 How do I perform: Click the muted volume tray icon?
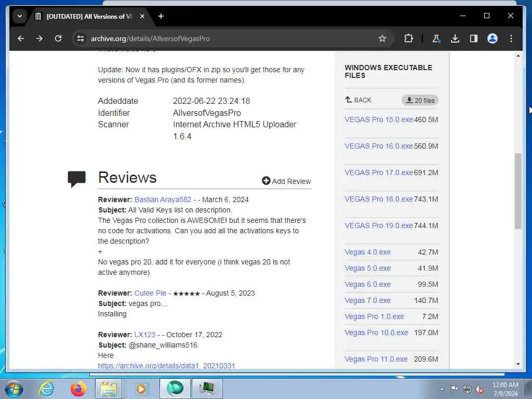pos(480,389)
